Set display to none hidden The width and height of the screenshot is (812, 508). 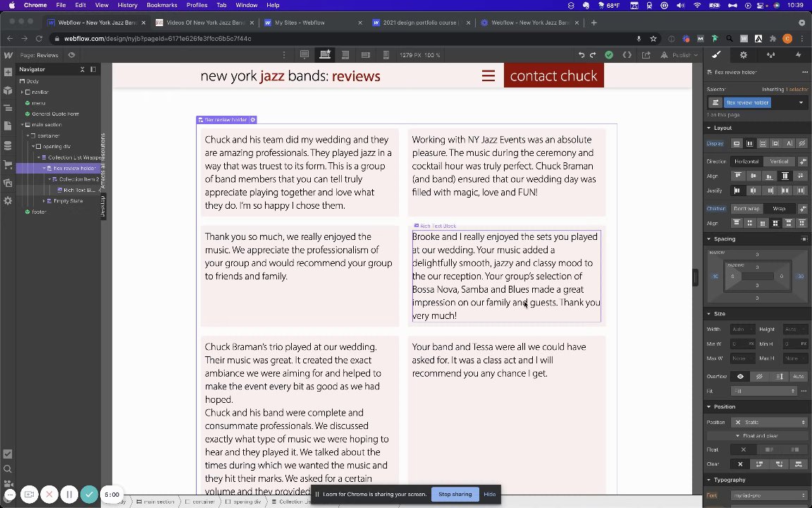pyautogui.click(x=802, y=144)
